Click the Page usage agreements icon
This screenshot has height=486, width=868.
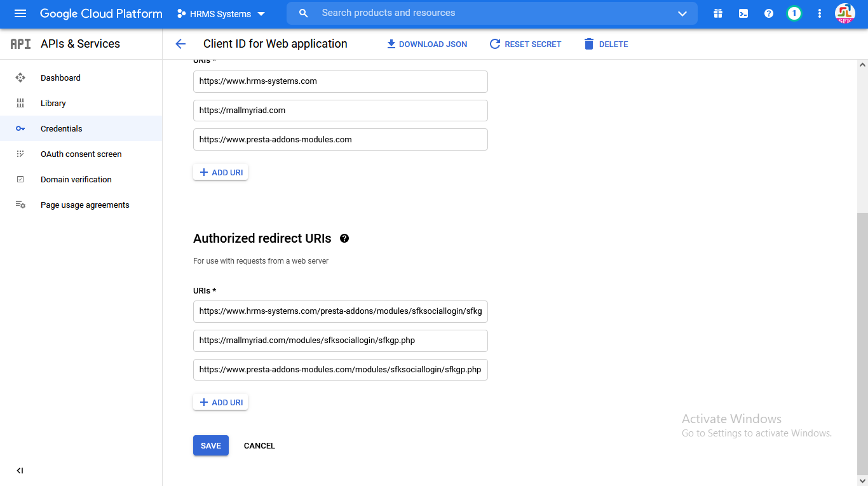click(20, 205)
